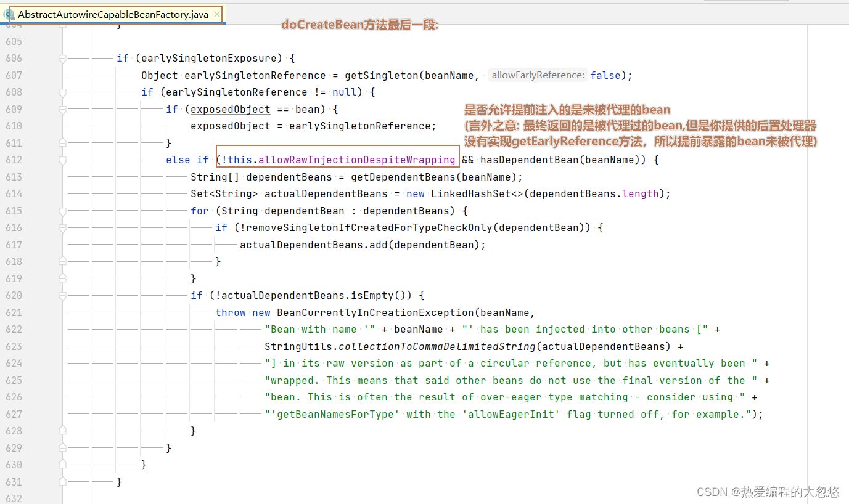Click the allowEarlyReference parameter hint
This screenshot has height=504, width=849.
point(538,75)
